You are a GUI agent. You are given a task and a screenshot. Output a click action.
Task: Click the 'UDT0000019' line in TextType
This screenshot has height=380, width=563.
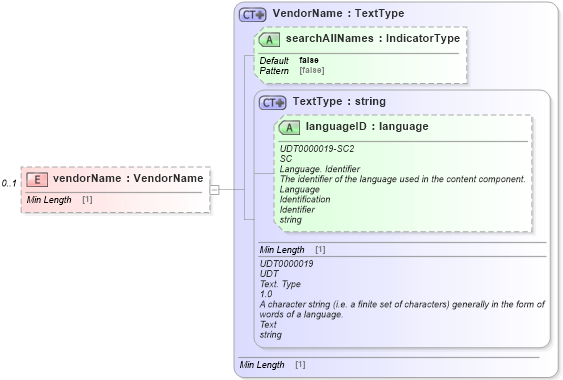click(x=287, y=264)
